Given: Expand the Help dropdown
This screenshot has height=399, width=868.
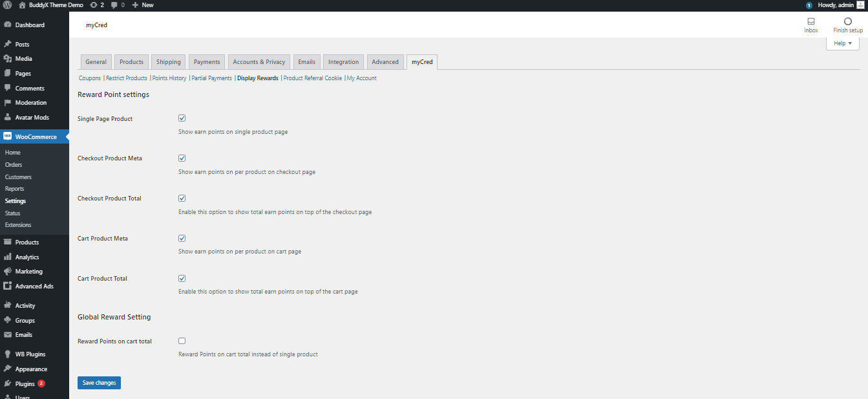Looking at the screenshot, I should point(843,43).
